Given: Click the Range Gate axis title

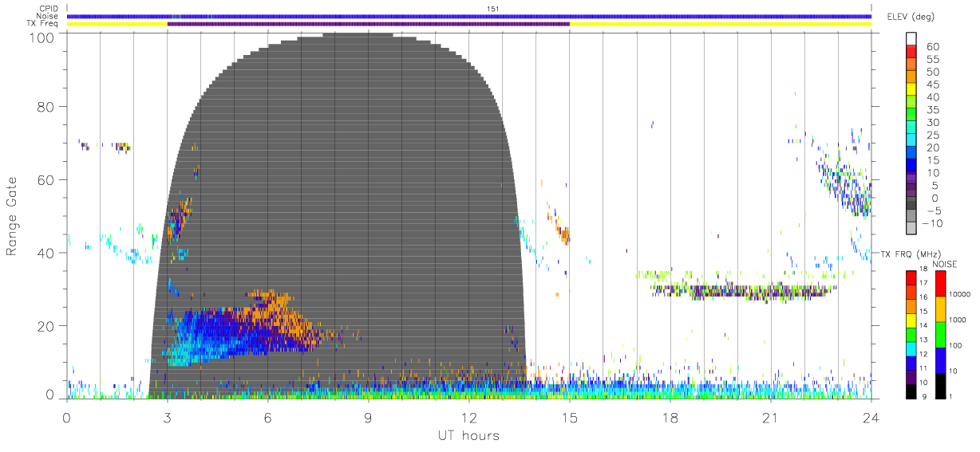Looking at the screenshot, I should tap(12, 215).
